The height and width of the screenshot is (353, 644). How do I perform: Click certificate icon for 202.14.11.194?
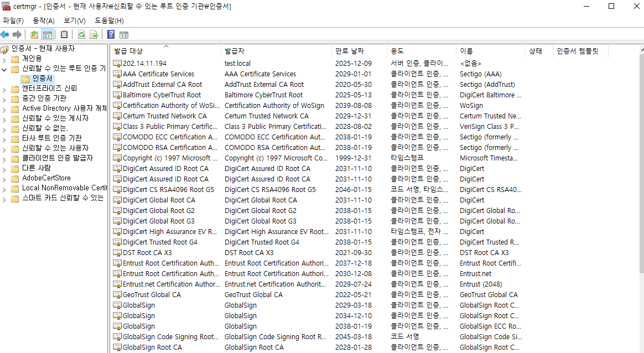click(117, 63)
